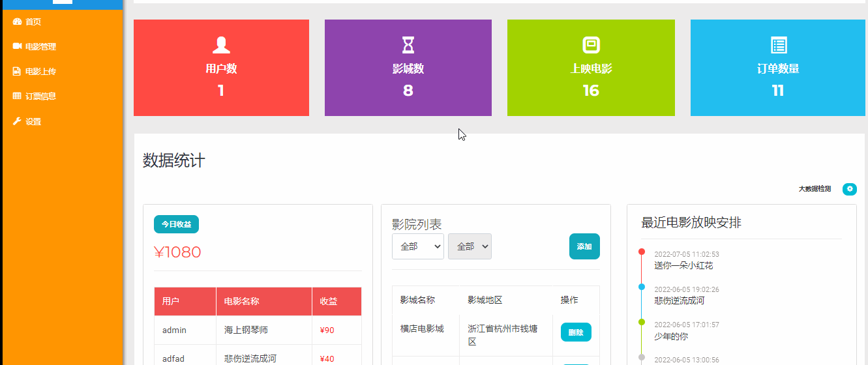Click the square icon on 上映电影 card

[x=591, y=45]
